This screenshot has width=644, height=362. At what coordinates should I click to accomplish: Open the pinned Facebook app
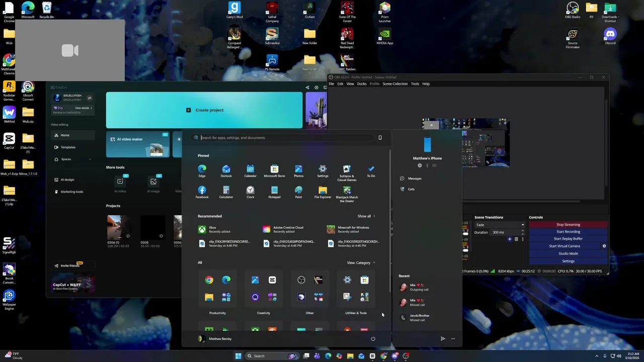click(202, 192)
